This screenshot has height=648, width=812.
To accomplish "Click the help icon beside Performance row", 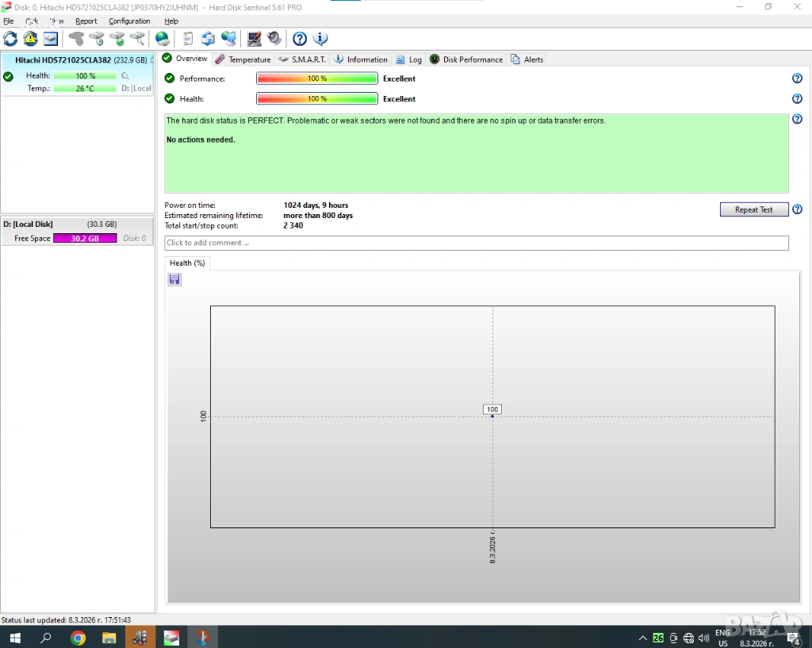I will (x=797, y=79).
